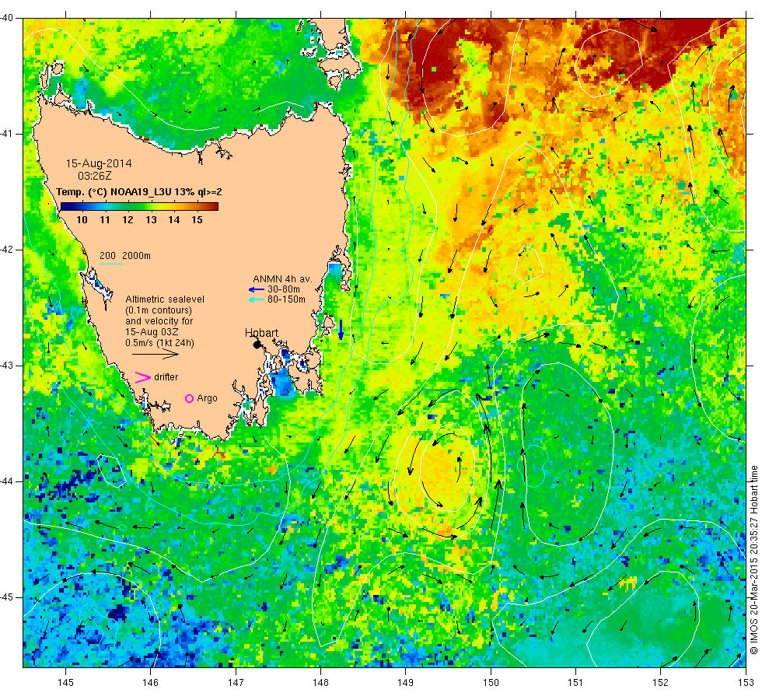Click the Hobart label
The height and width of the screenshot is (700, 762).
[261, 333]
